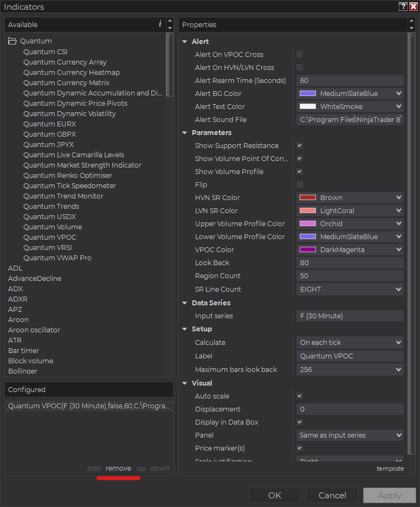420x507 pixels.
Task: Select the ADX indicator
Action: [16, 288]
